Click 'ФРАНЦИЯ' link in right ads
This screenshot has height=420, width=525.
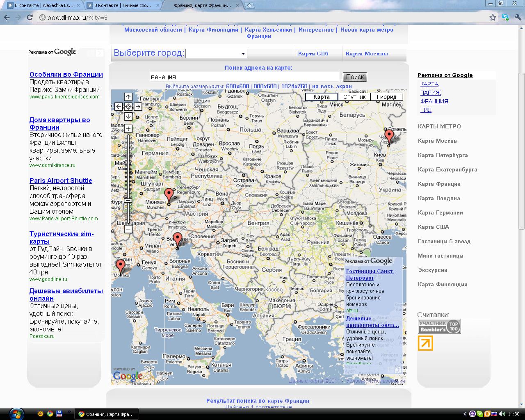coord(434,101)
